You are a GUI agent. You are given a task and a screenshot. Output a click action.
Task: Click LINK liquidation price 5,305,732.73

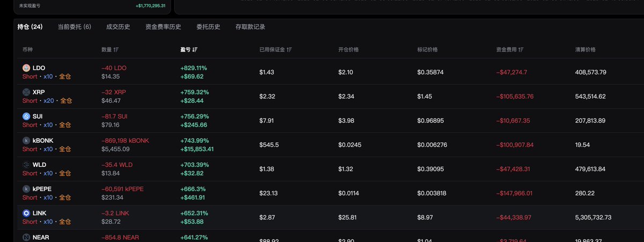593,217
